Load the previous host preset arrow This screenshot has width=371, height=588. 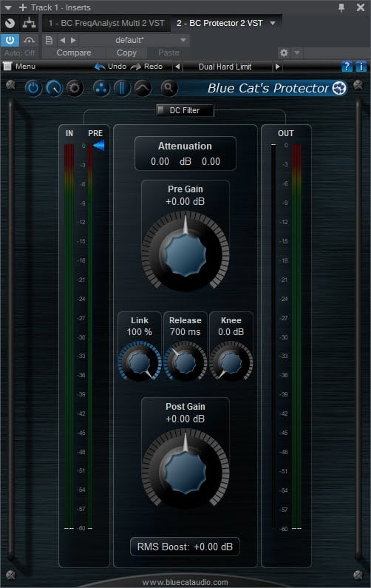(x=63, y=40)
